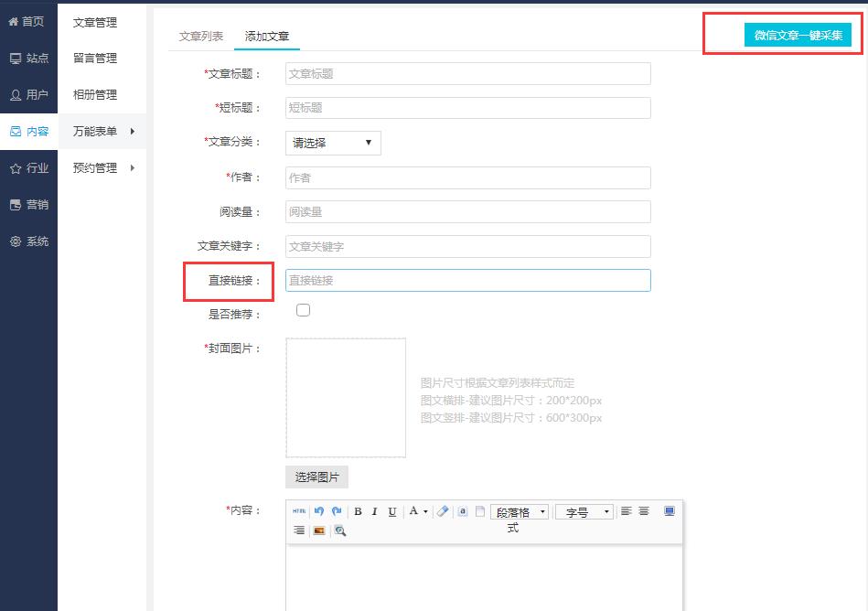Viewport: 868px width, 611px height.
Task: Go to 首页 in sidebar
Action: pos(28,22)
